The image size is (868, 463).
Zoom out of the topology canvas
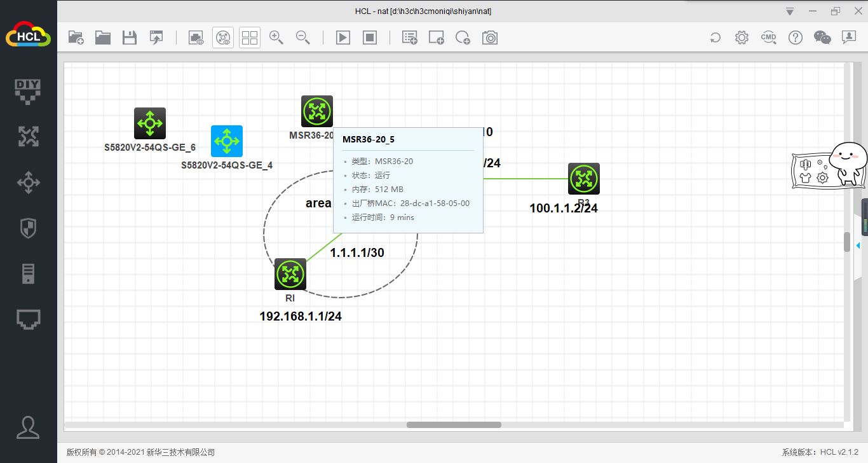[x=303, y=38]
